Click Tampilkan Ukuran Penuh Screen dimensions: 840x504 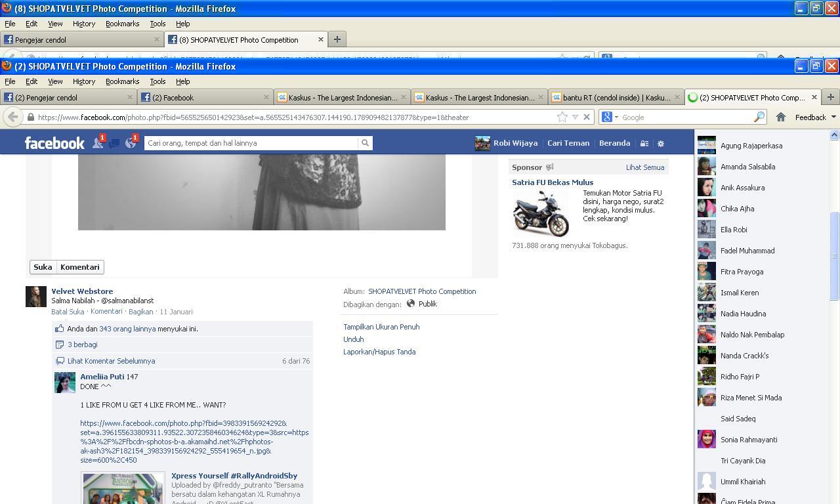coord(381,327)
